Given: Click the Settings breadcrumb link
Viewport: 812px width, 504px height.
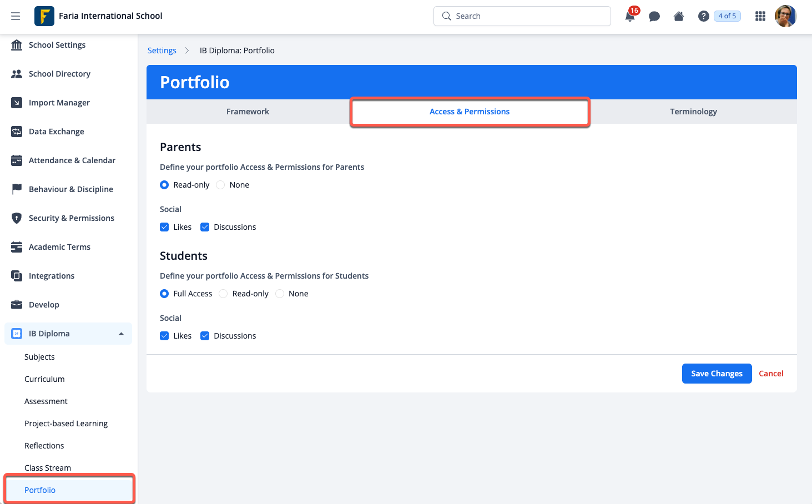Looking at the screenshot, I should point(162,51).
